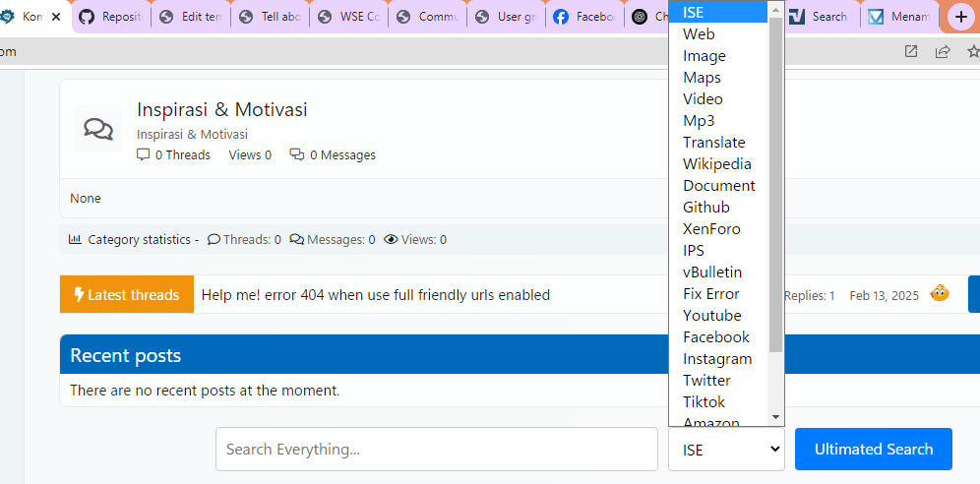Click the Feb 13, 2025 thread date
980x484 pixels.
coord(884,295)
